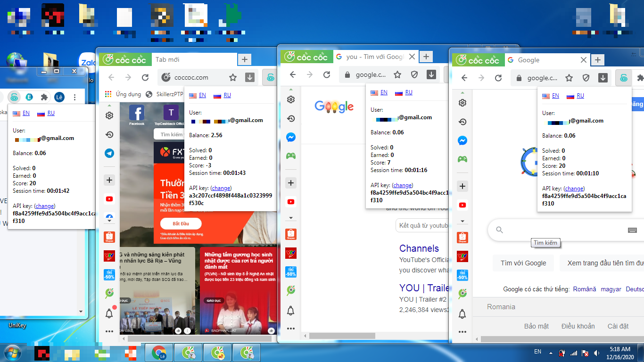This screenshot has width=644, height=362.
Task: Reload the page in the Google homepage window
Action: click(x=498, y=78)
